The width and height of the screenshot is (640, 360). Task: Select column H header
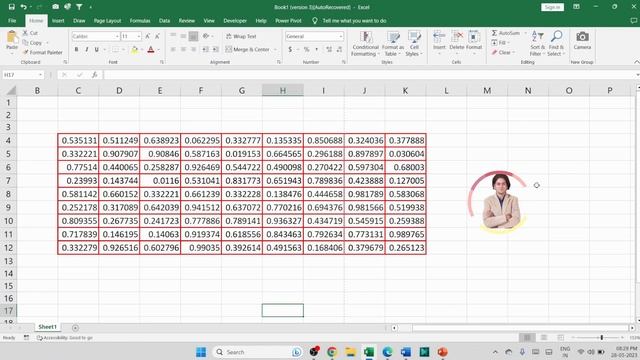[282, 91]
